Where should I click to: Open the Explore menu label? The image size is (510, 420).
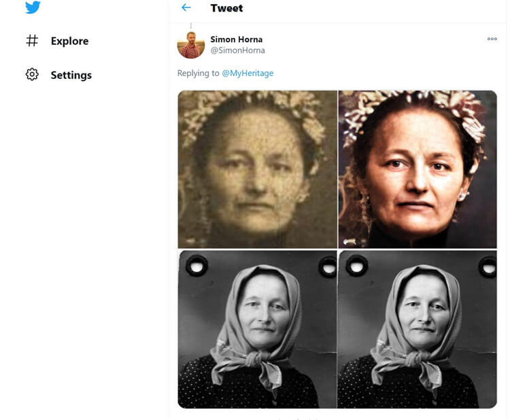pos(69,41)
